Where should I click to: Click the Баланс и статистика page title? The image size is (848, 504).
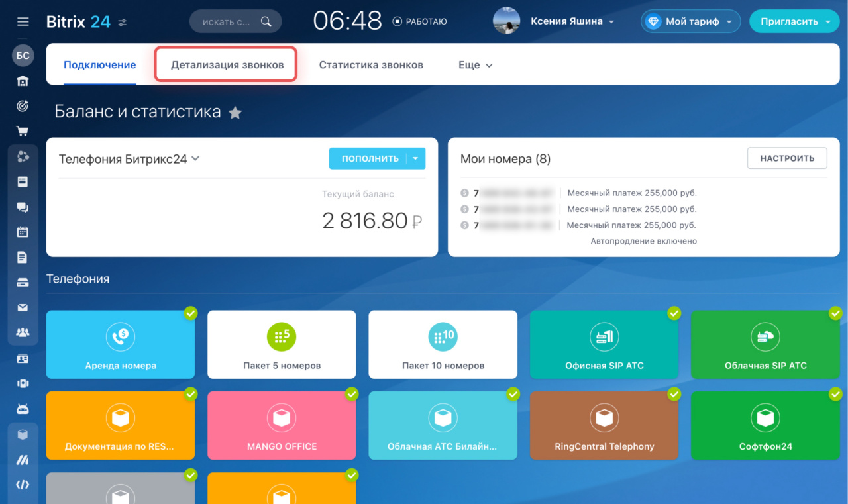[x=138, y=112]
